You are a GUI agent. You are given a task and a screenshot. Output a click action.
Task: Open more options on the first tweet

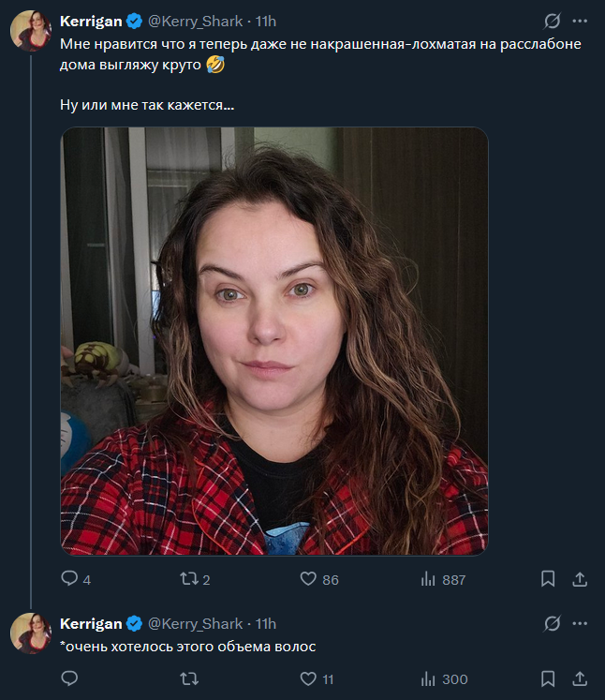(x=579, y=22)
